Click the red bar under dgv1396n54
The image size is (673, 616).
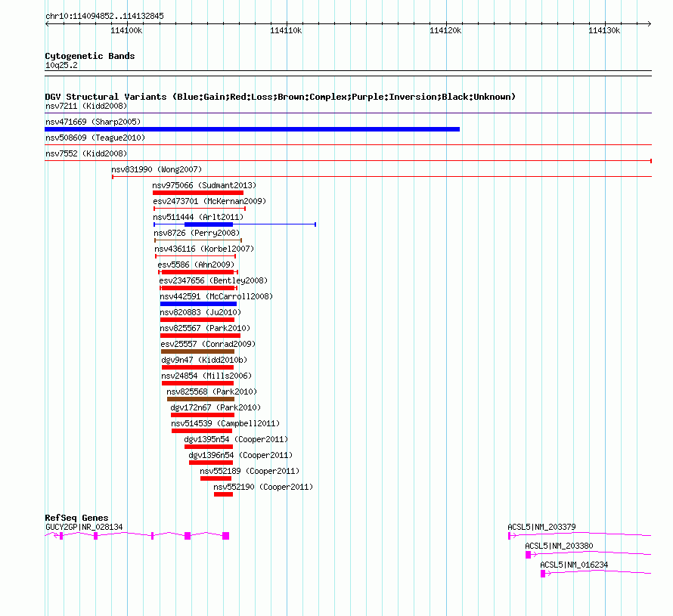tap(211, 463)
